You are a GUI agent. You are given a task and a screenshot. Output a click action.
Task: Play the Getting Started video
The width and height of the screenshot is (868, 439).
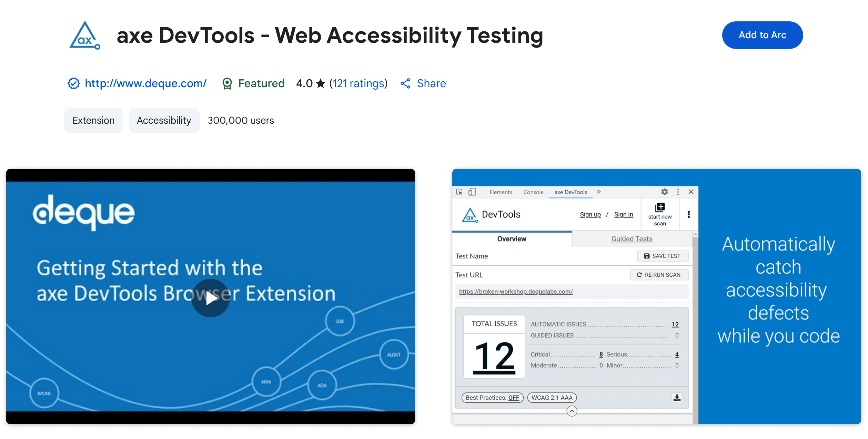tap(211, 298)
